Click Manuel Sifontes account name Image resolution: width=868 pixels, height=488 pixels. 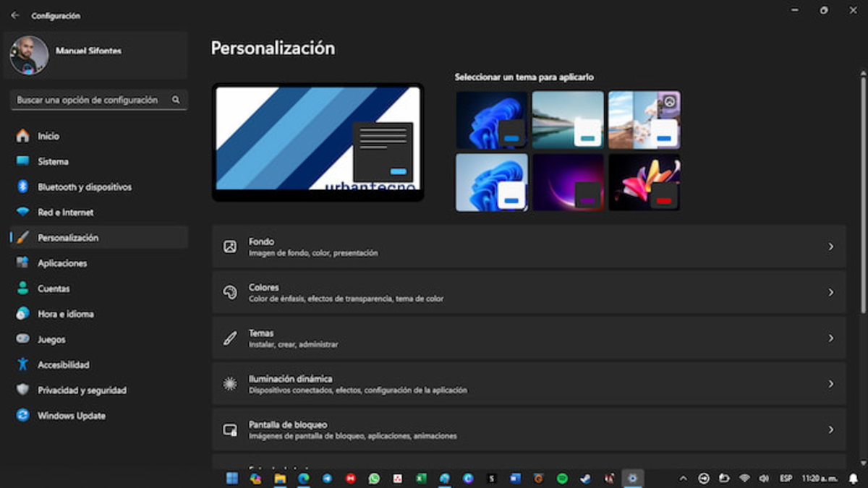pos(89,51)
